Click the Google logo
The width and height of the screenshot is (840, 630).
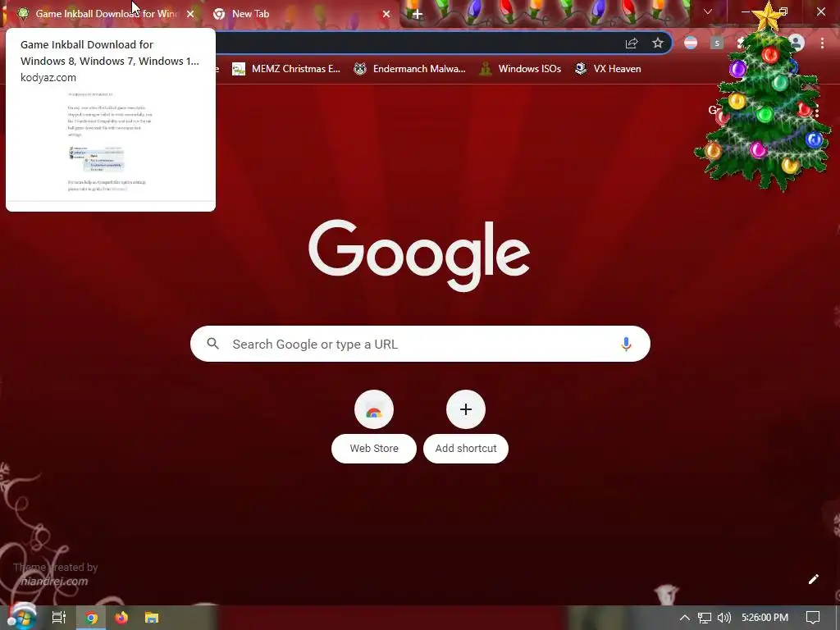click(x=419, y=255)
